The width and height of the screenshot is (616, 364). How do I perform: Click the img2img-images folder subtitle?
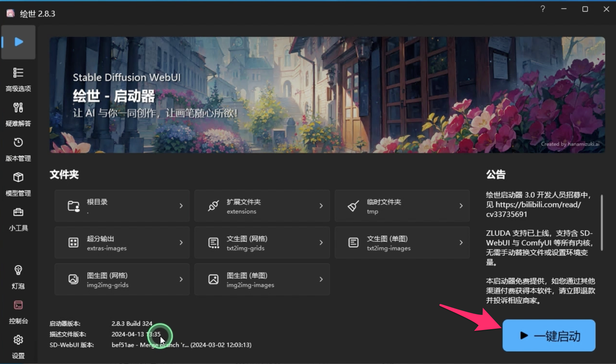coord(250,285)
